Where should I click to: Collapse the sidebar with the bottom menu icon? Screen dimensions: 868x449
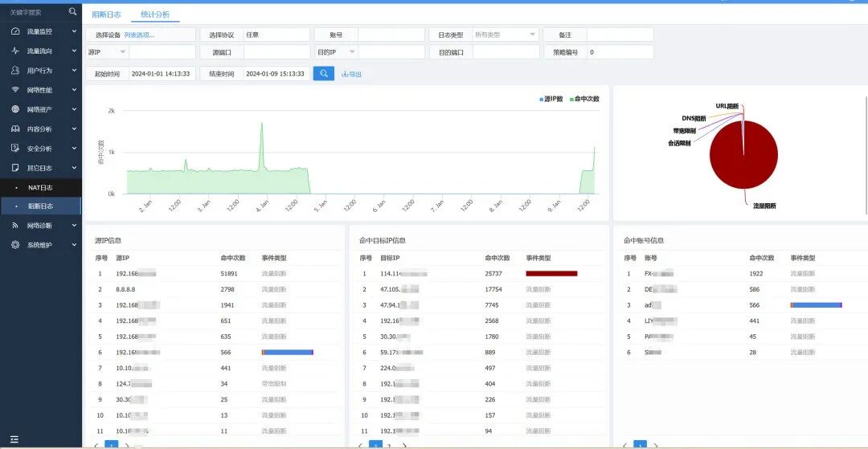tap(14, 439)
